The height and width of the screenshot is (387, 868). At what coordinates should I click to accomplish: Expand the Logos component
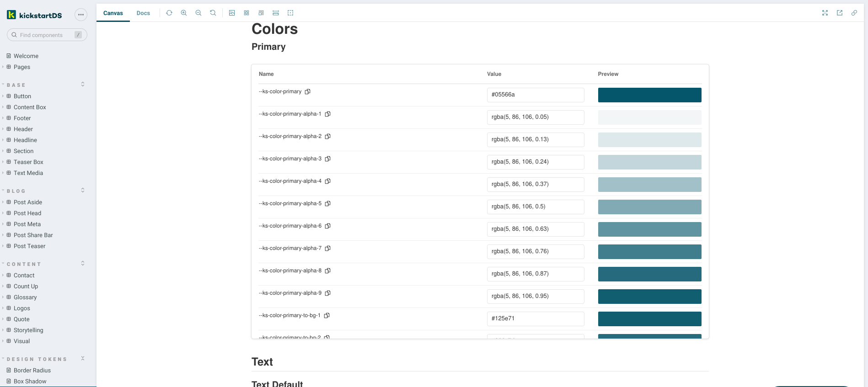click(21, 308)
